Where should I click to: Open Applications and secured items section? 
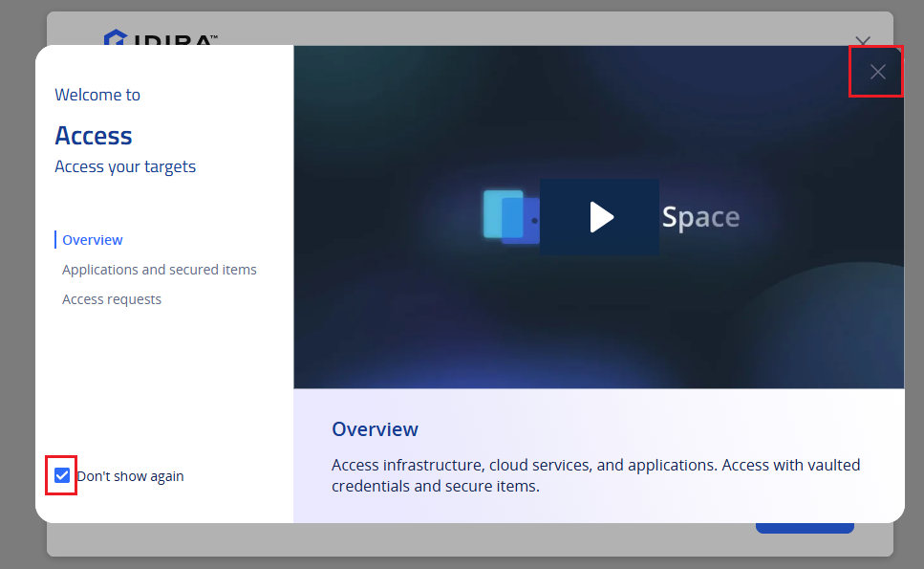point(160,270)
